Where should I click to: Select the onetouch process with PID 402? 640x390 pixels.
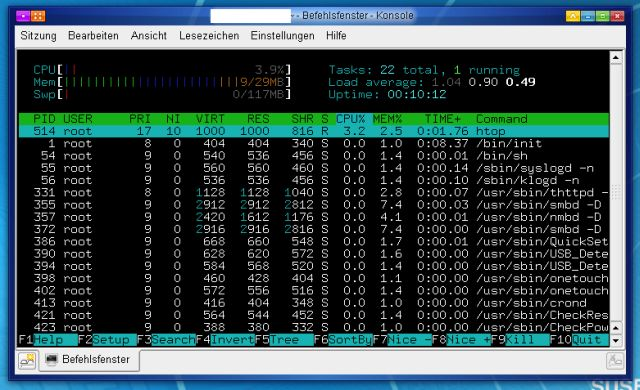point(314,290)
